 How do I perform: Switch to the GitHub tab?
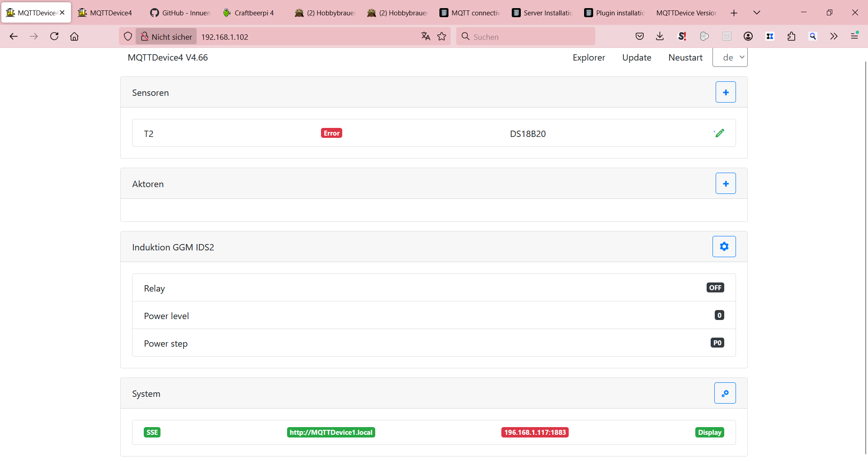pyautogui.click(x=181, y=13)
